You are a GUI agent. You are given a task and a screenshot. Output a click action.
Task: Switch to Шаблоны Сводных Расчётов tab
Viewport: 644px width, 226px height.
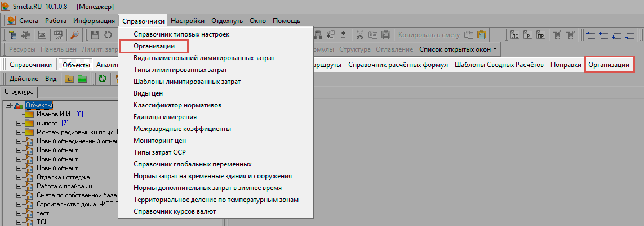tap(499, 65)
